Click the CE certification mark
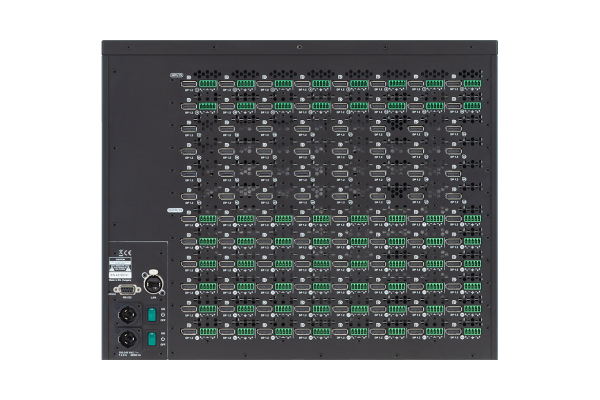 tap(125, 252)
